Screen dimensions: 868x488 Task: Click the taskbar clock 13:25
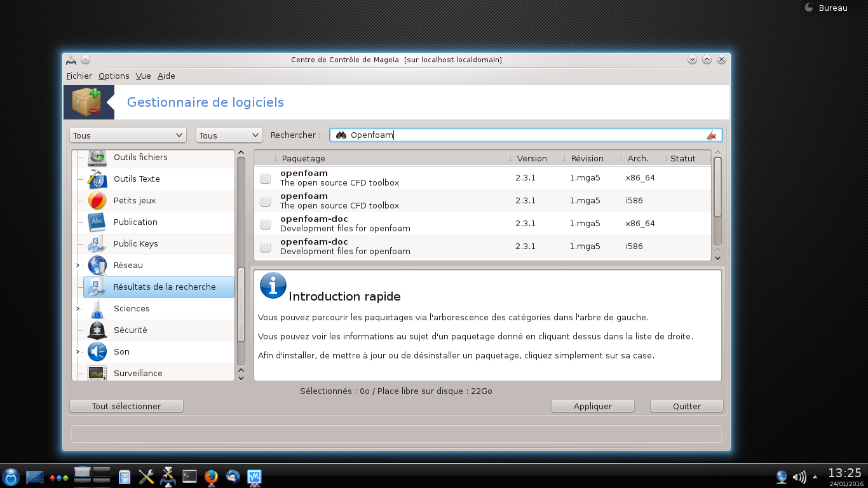pos(845,473)
